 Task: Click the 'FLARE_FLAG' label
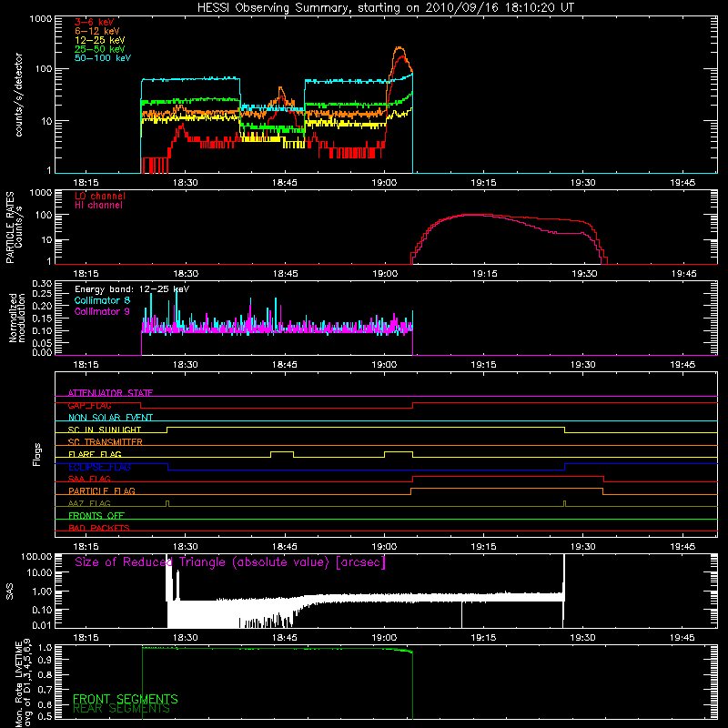95,454
